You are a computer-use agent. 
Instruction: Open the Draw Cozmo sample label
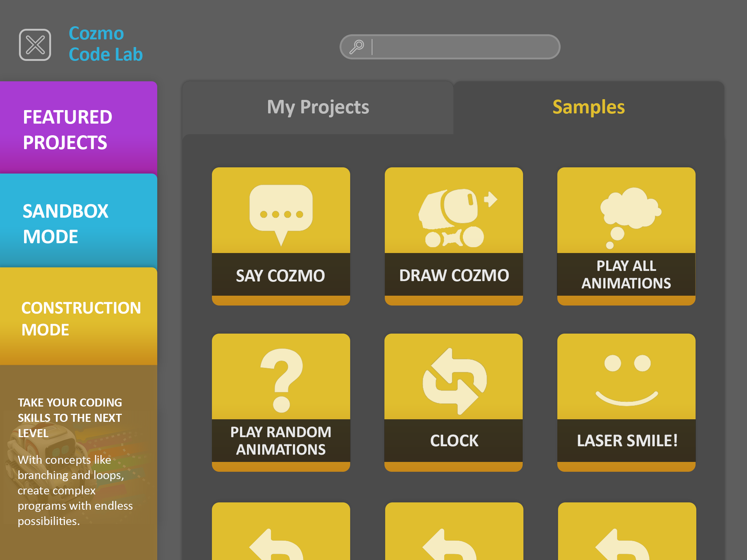click(454, 275)
